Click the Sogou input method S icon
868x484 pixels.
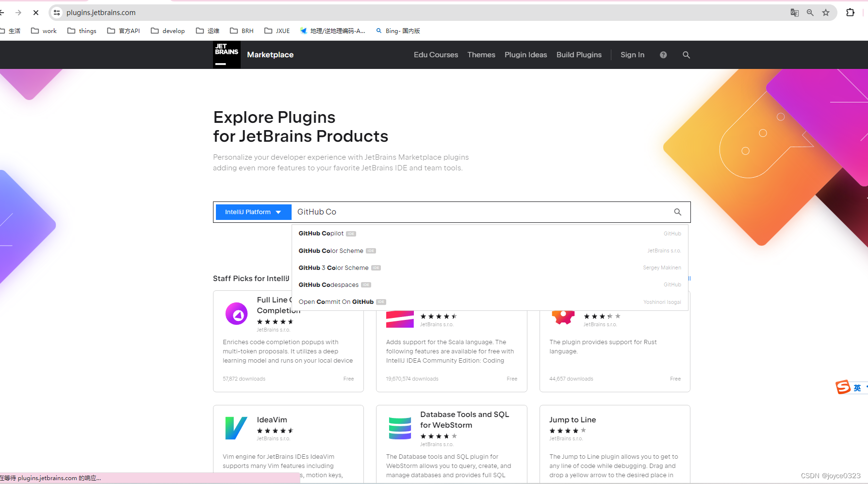point(843,387)
